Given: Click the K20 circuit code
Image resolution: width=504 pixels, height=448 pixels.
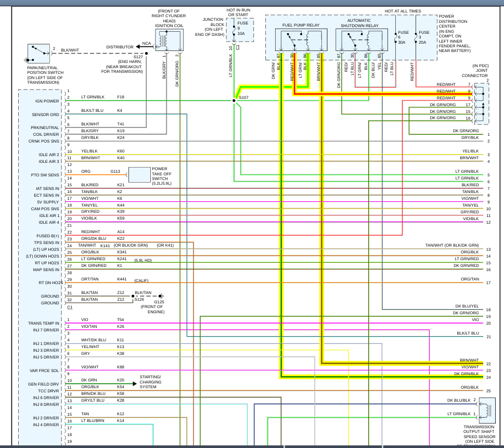Looking at the screenshot, I should pos(120,380).
